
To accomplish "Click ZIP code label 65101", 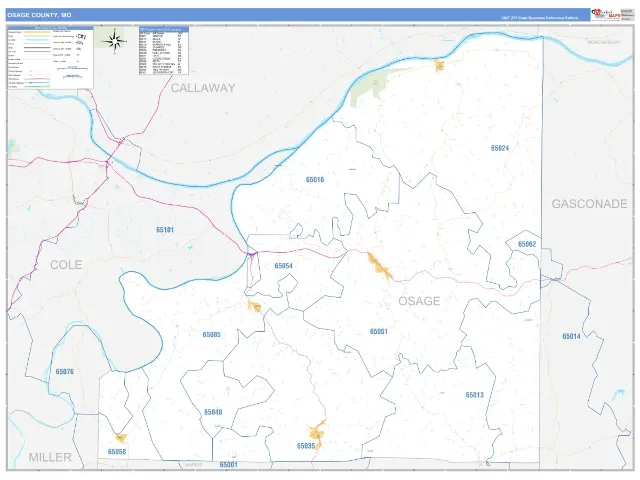I will 165,230.
